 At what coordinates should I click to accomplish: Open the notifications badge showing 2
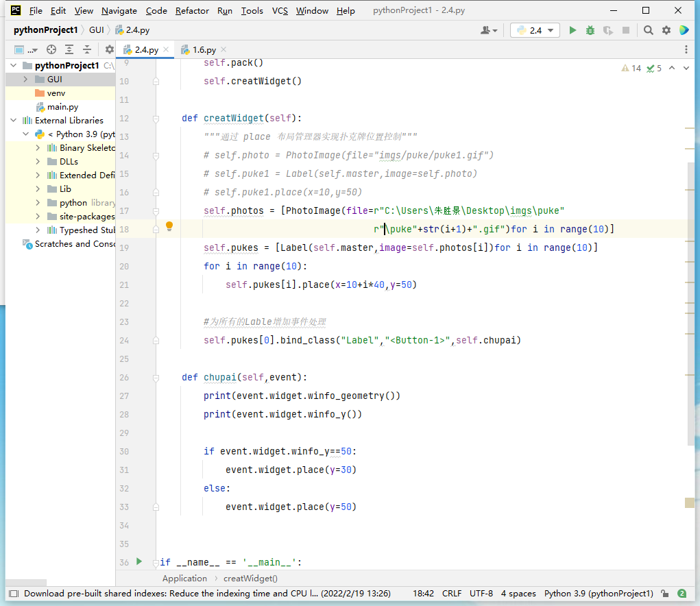(x=681, y=594)
